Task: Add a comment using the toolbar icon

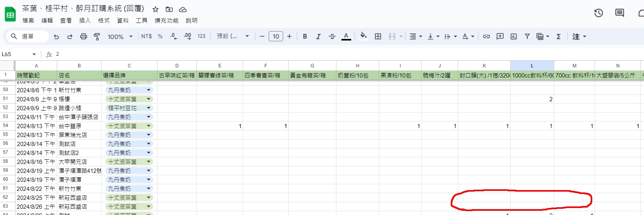Action: [500, 37]
